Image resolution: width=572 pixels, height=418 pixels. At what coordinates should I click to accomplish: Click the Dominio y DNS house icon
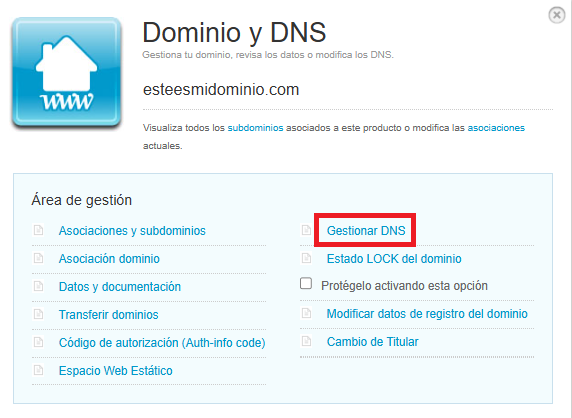[66, 72]
